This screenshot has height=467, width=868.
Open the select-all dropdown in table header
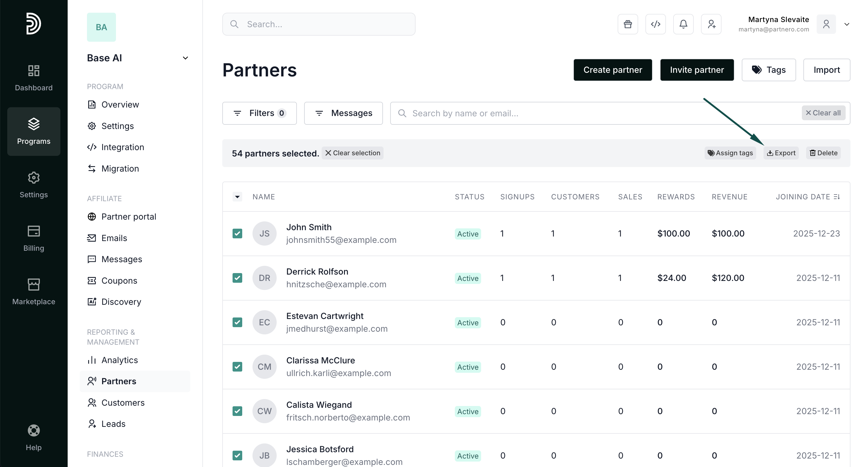click(237, 196)
